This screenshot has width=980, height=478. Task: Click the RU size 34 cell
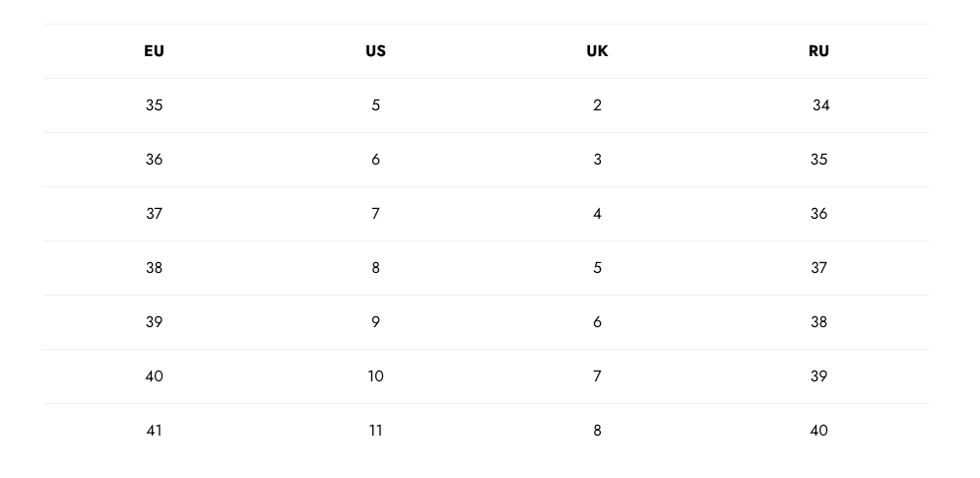tap(820, 105)
